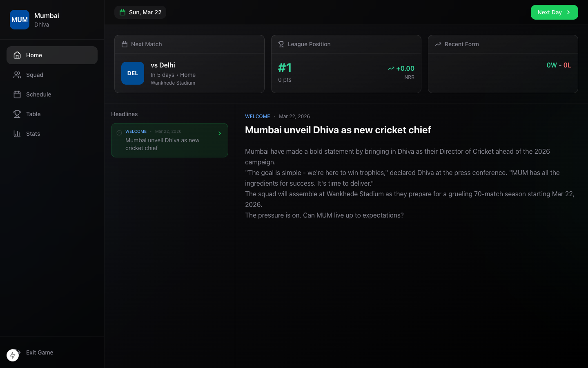
Task: Expand the WELCOME headline via its chevron
Action: click(x=220, y=133)
